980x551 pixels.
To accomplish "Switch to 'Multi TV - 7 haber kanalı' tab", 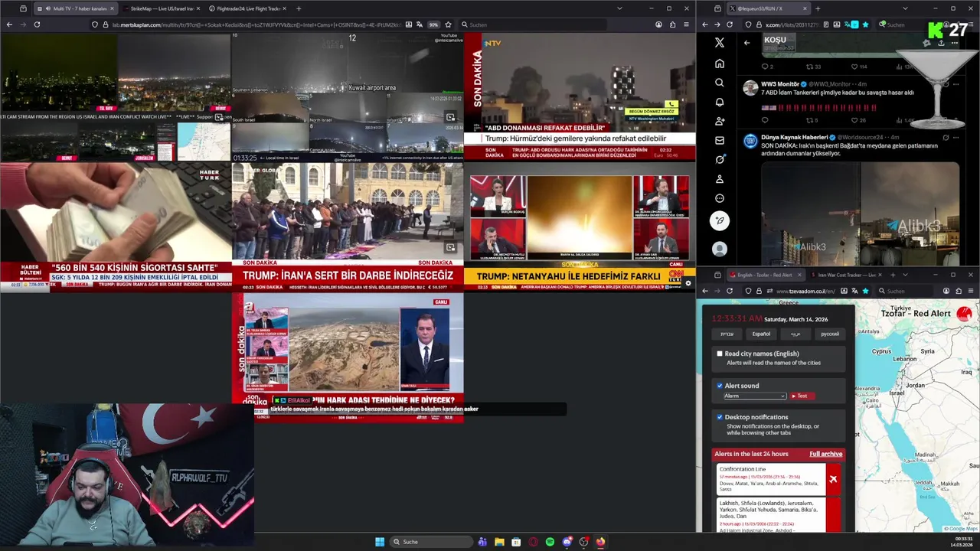I will click(75, 8).
